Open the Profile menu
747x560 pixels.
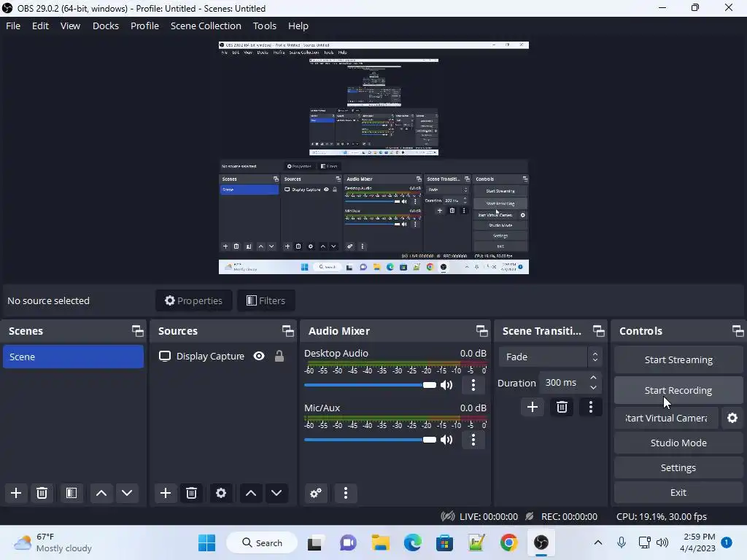point(145,26)
